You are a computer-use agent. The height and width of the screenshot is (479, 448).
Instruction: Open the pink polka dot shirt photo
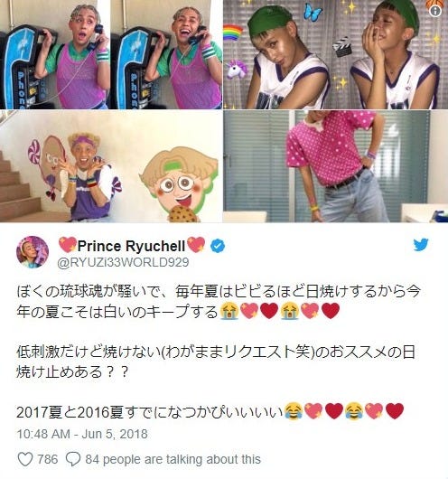pyautogui.click(x=336, y=166)
